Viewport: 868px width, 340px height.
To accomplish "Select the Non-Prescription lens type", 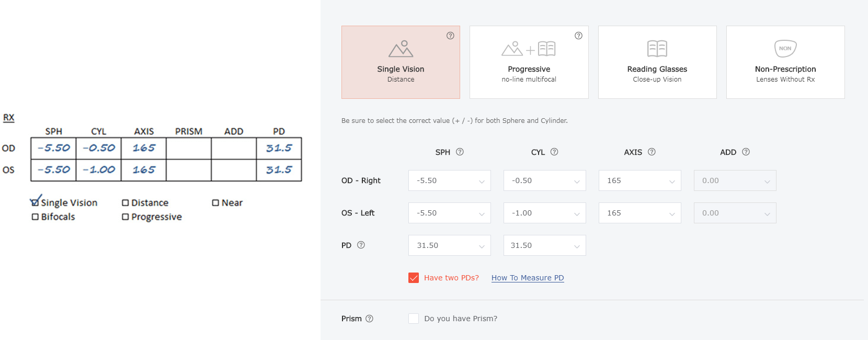I will (785, 62).
